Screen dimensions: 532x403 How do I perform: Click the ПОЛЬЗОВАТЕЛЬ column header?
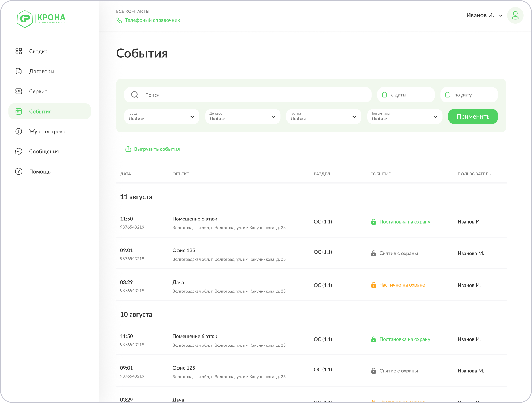[x=474, y=174]
